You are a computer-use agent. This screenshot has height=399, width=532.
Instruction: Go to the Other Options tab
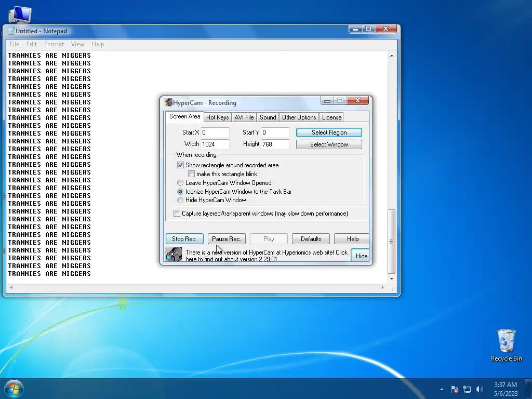299,117
